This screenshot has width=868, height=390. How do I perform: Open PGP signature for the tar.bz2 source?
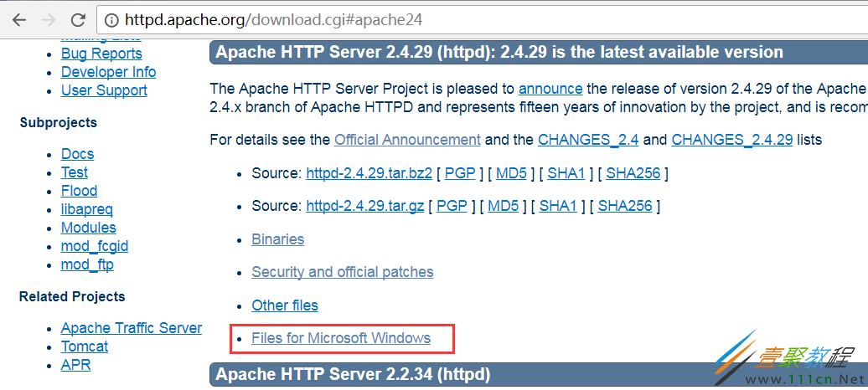pyautogui.click(x=459, y=173)
